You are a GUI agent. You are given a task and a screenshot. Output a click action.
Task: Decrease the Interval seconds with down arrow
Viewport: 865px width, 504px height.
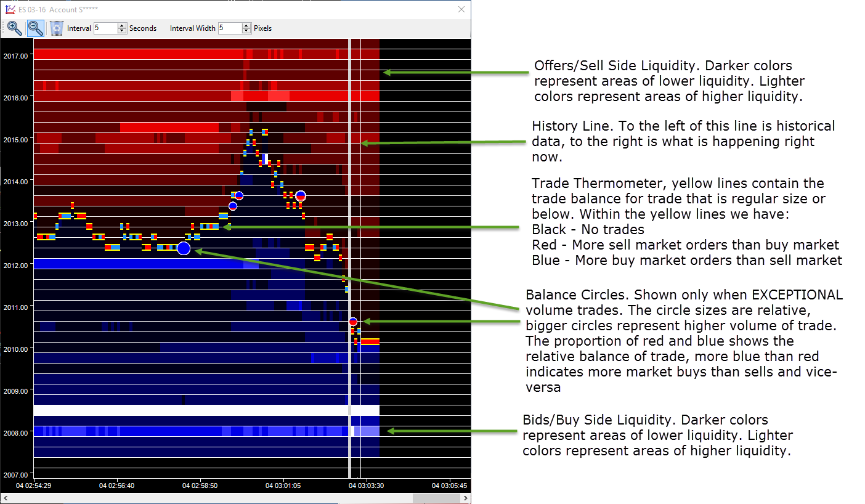coord(121,31)
